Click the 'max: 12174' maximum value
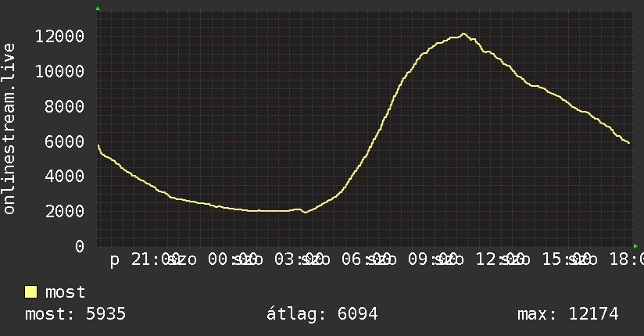The width and height of the screenshot is (644, 336). tap(568, 314)
